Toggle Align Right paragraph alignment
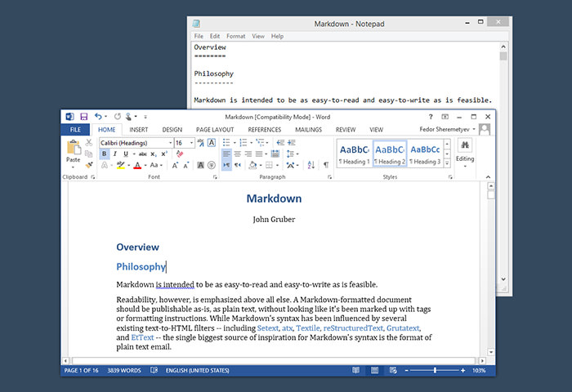This screenshot has width=572, height=392. 248,154
